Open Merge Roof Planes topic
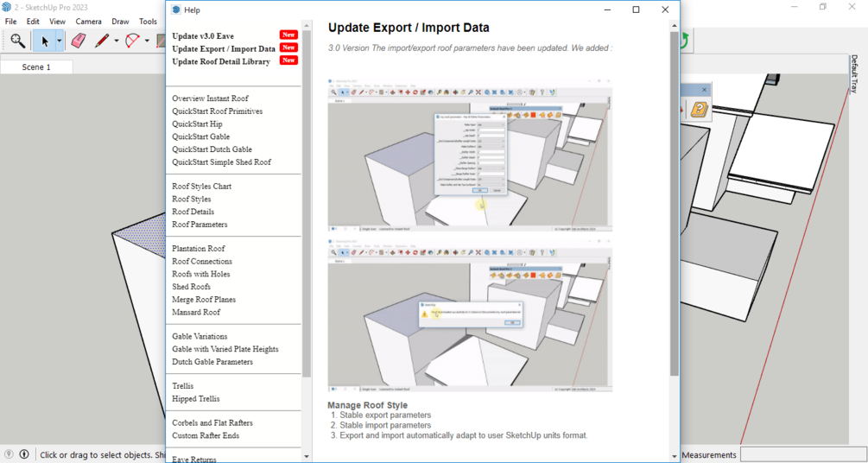 (204, 300)
